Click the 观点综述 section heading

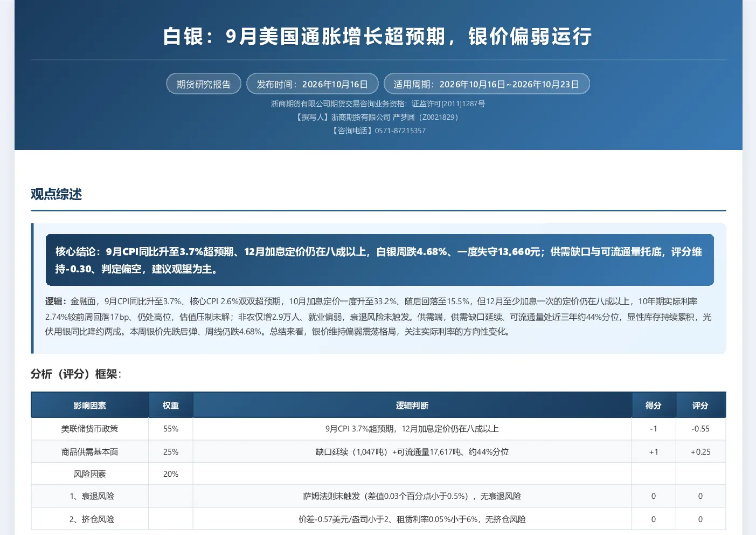56,194
